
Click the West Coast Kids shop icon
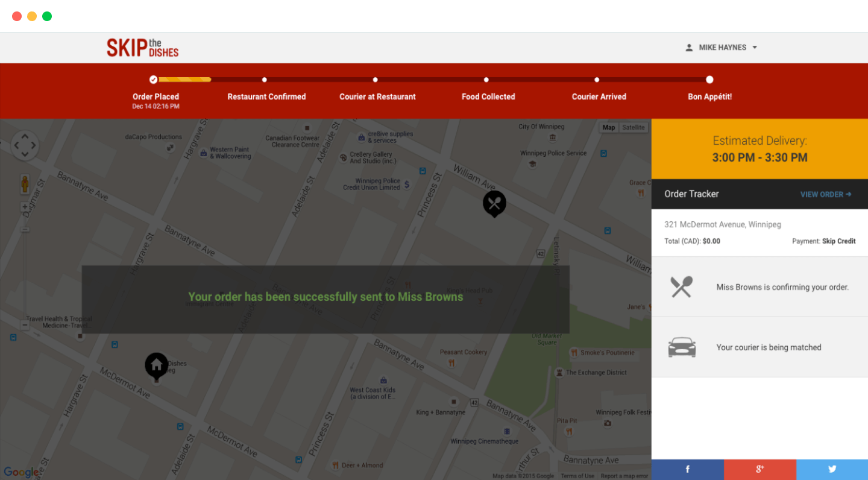coord(383,381)
